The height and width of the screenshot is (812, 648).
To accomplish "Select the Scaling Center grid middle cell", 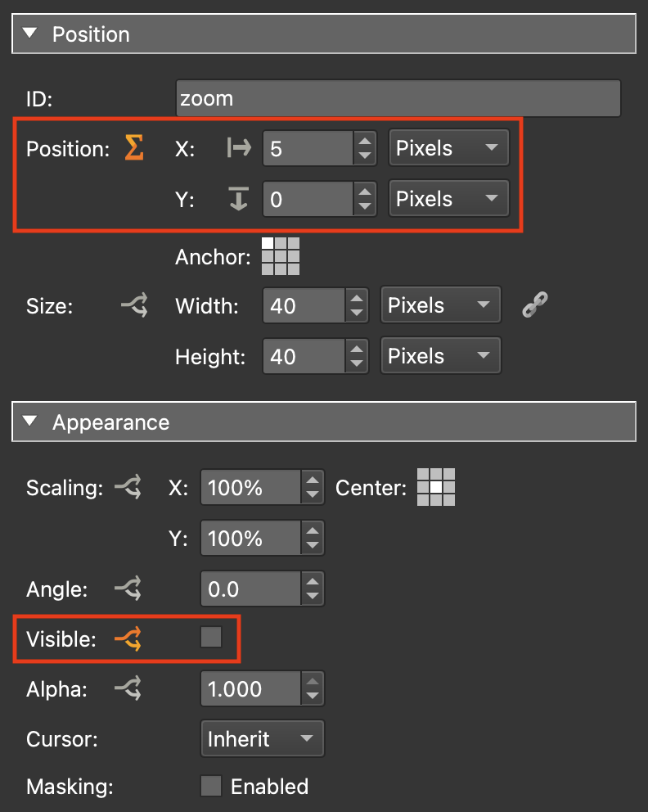I will click(436, 488).
